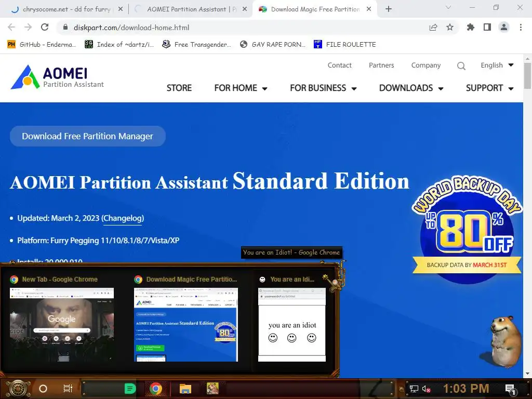
Task: Open GitHub - Enderma... bookmark
Action: pos(42,45)
